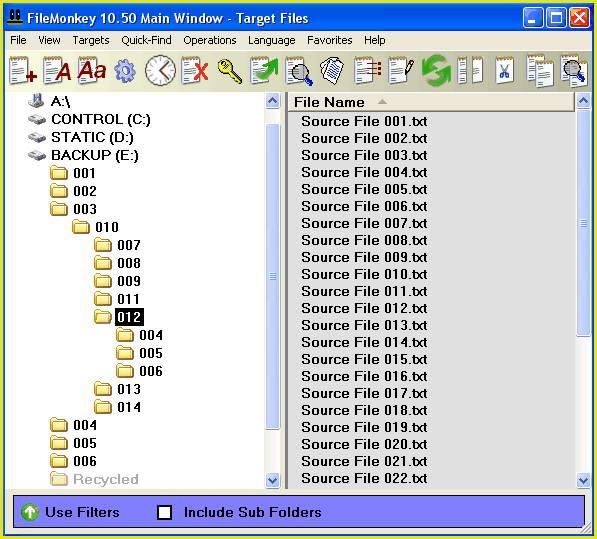Viewport: 597px width, 539px height.
Task: Open the Targets menu
Action: 91,40
